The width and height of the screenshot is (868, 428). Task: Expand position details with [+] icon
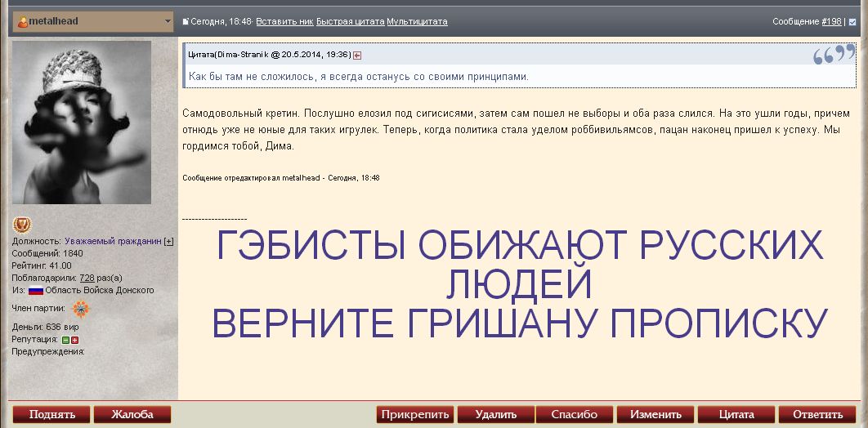point(169,242)
